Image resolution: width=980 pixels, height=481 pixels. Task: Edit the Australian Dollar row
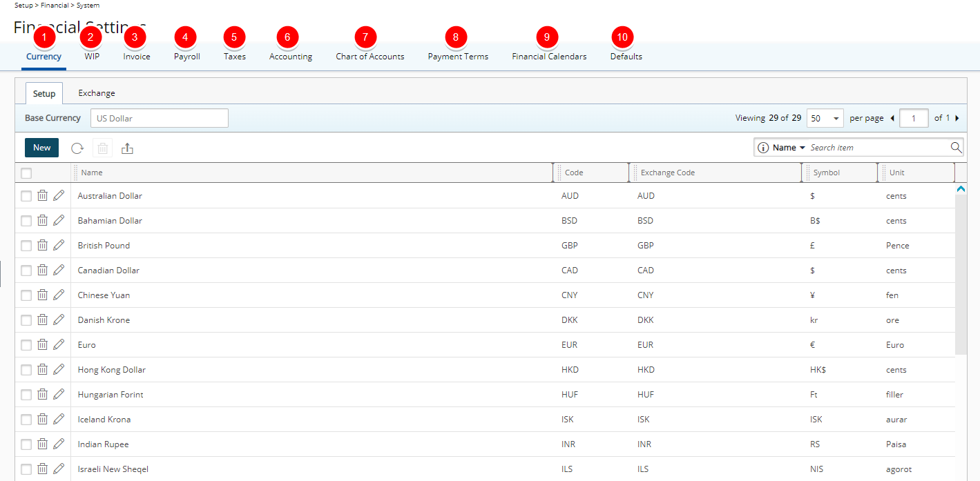coord(59,195)
